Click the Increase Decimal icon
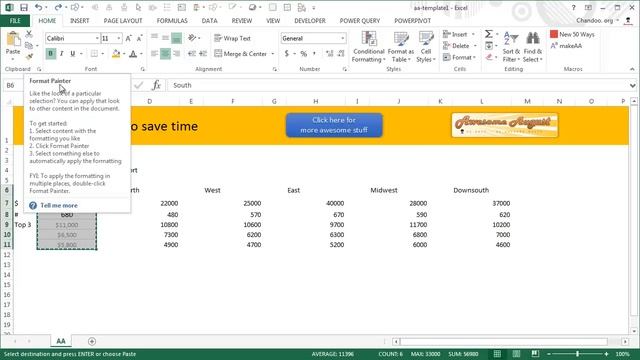 pyautogui.click(x=330, y=53)
